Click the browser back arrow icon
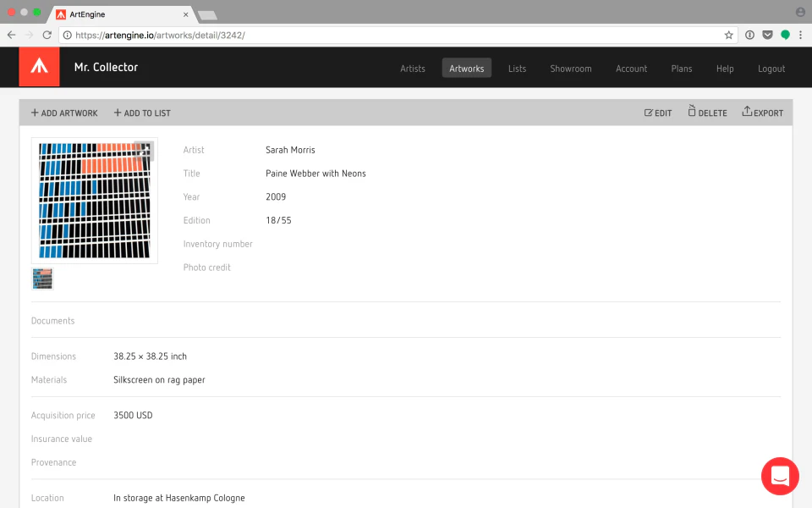Image resolution: width=812 pixels, height=508 pixels. coord(10,35)
